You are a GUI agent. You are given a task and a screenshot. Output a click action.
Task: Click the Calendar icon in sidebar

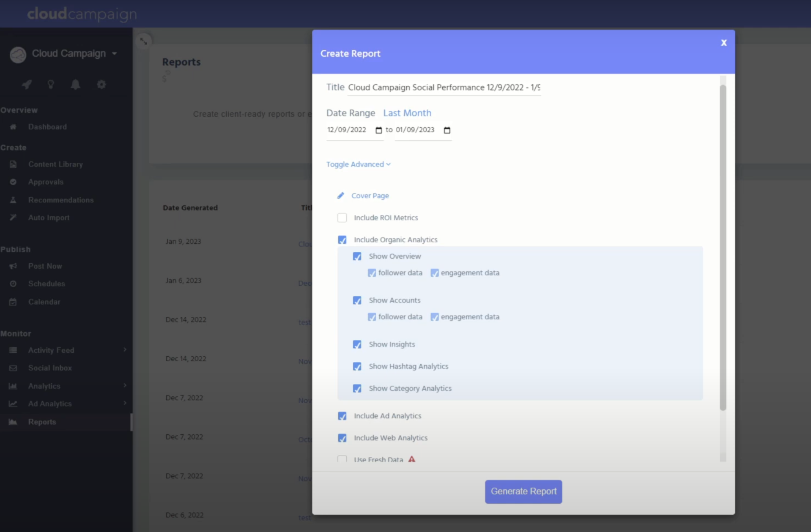(x=13, y=302)
